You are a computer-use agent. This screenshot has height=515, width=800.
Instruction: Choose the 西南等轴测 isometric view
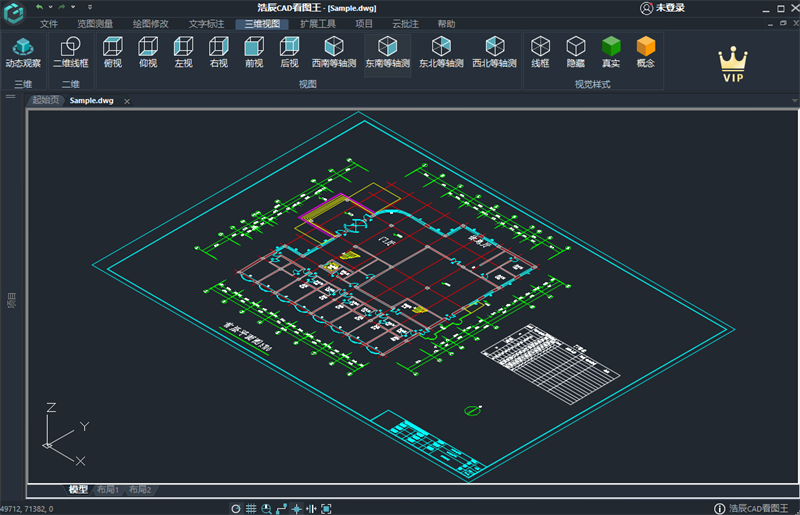(334, 51)
